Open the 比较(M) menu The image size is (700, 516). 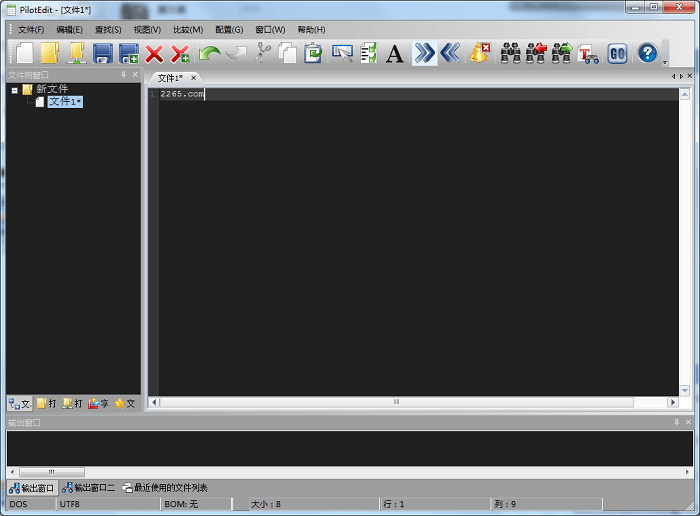pyautogui.click(x=187, y=30)
